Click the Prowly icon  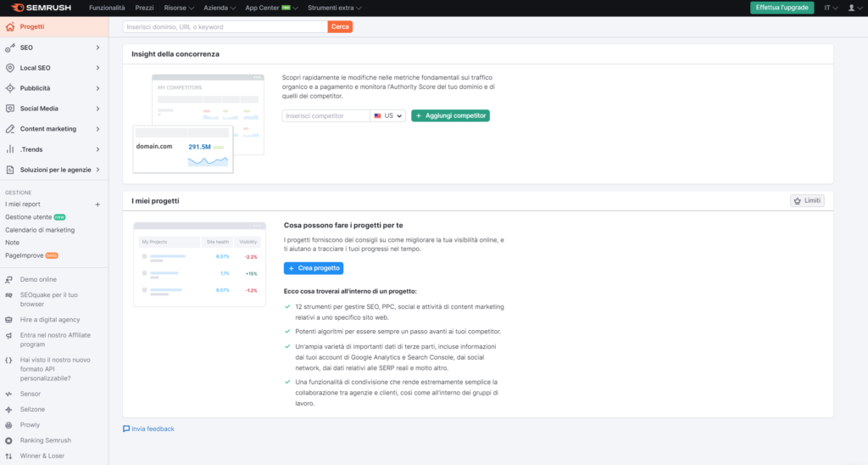[8, 425]
